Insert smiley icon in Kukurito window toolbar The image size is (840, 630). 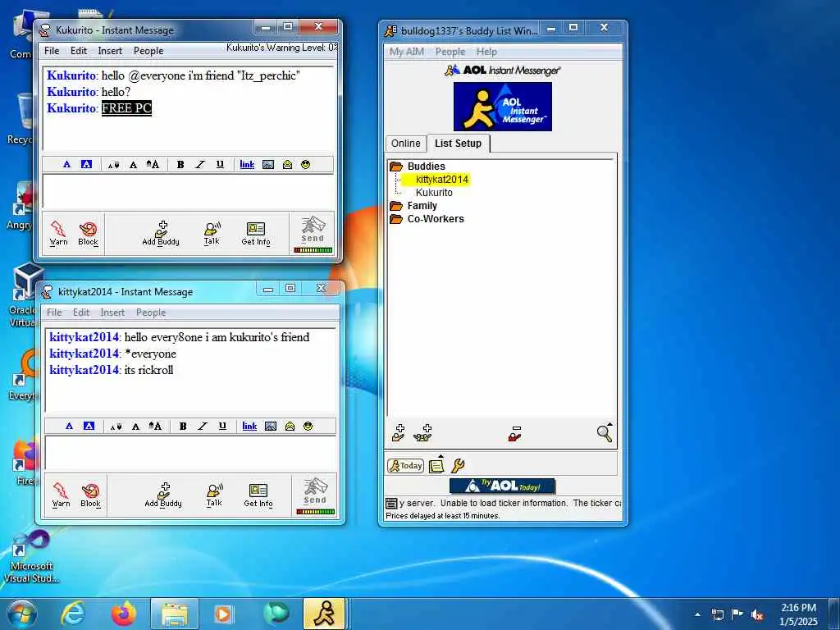pos(305,164)
